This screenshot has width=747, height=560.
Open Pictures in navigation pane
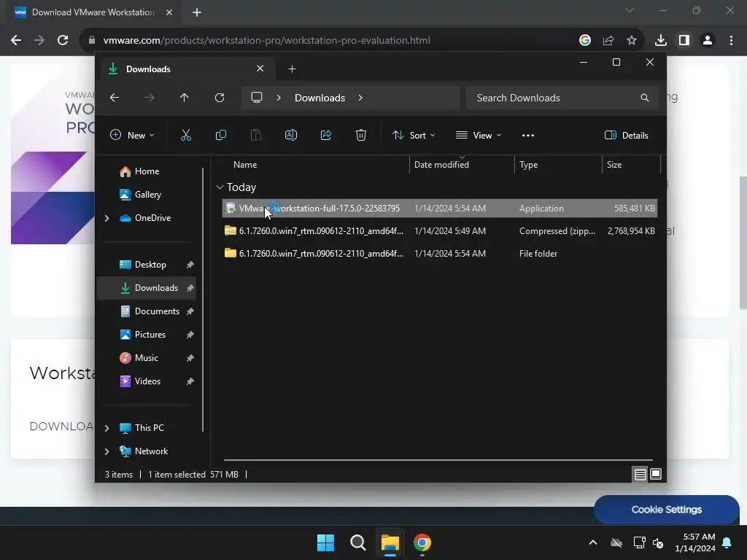coord(146,335)
